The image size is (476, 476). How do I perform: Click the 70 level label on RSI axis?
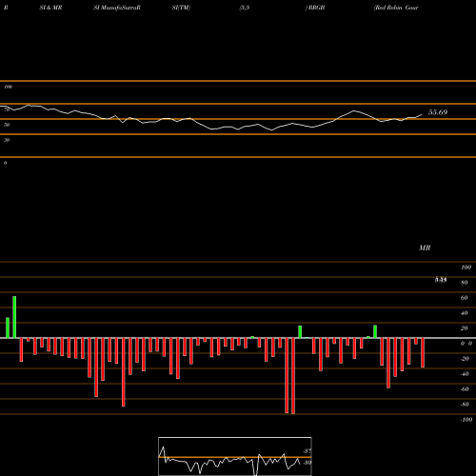(x=7, y=109)
